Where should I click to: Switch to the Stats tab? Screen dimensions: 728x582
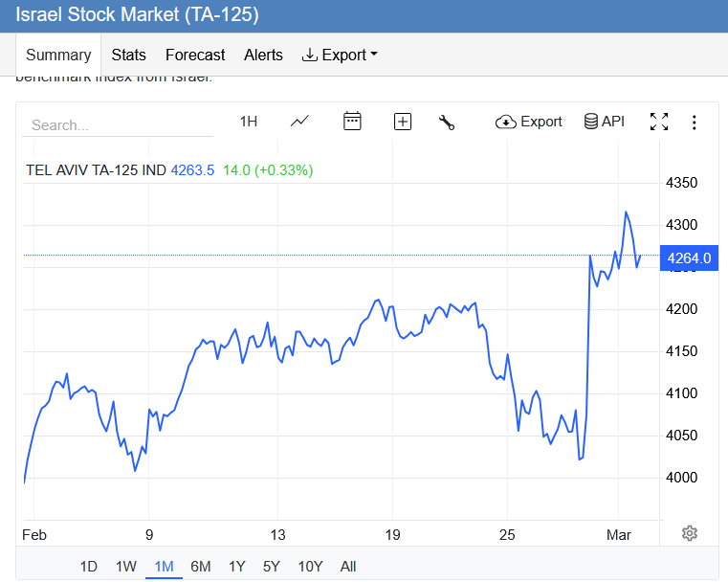(128, 56)
